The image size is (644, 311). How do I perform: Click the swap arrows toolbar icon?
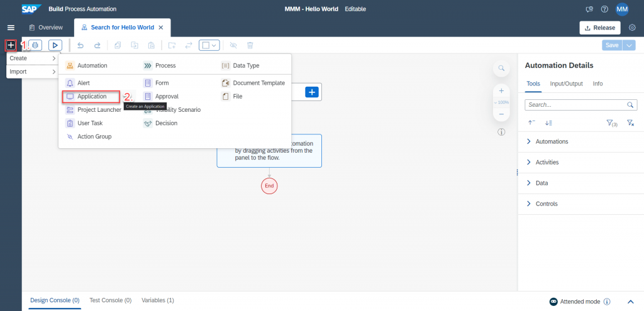point(189,45)
